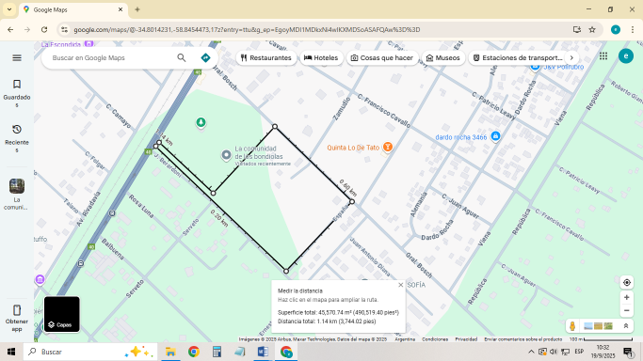The width and height of the screenshot is (643, 361).
Task: Bookmark this page with star icon
Action: (592, 30)
